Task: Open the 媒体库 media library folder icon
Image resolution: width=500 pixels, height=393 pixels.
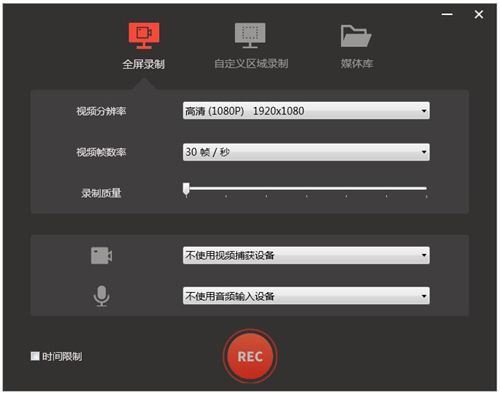Action: pos(356,36)
